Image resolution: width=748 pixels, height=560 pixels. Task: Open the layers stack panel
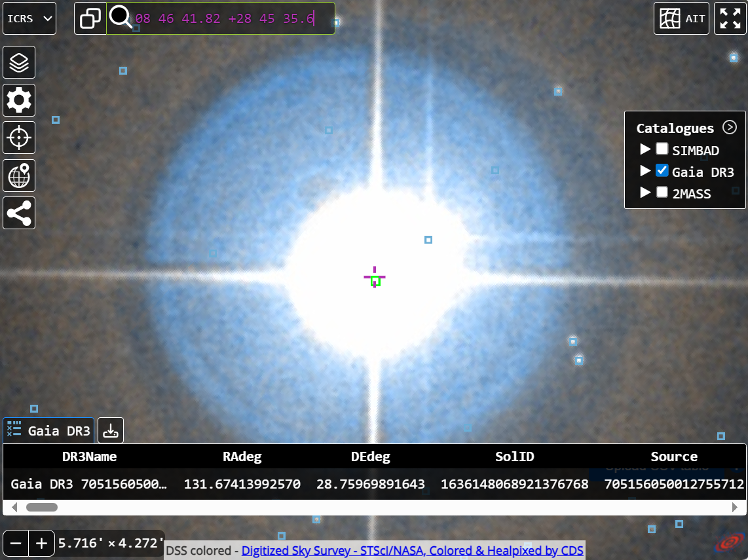point(19,63)
